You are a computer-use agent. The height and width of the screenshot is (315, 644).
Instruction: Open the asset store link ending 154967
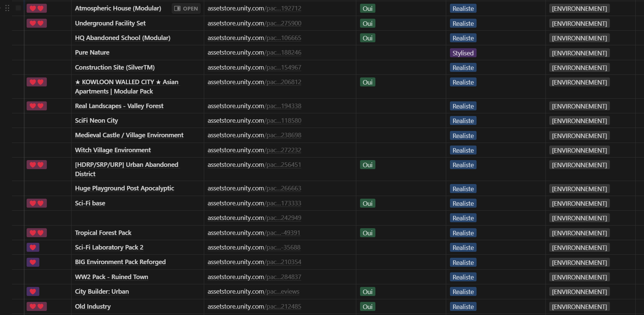[254, 67]
